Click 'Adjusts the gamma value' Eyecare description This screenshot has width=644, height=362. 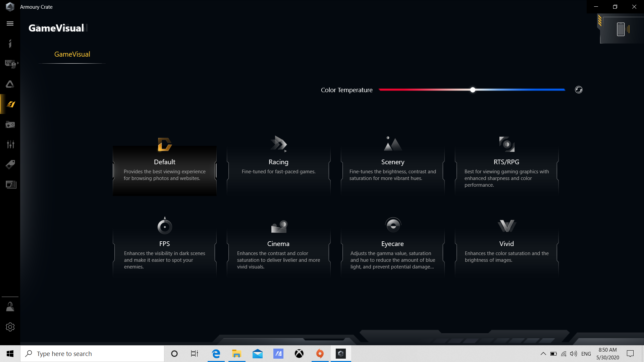(393, 260)
